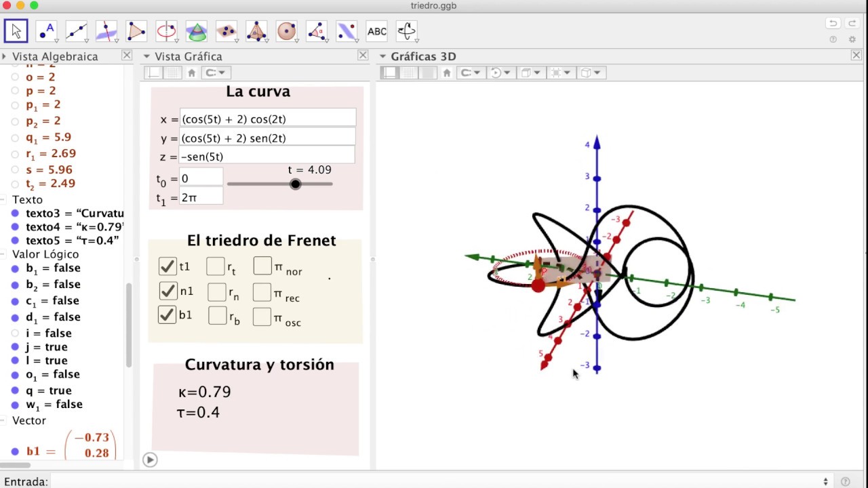Collapse the Vista Gráfica panel triangle

tap(146, 56)
